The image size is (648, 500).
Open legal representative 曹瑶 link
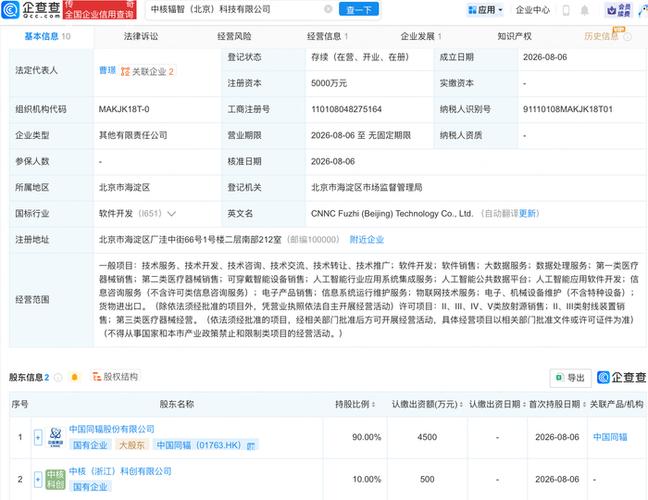pyautogui.click(x=107, y=71)
